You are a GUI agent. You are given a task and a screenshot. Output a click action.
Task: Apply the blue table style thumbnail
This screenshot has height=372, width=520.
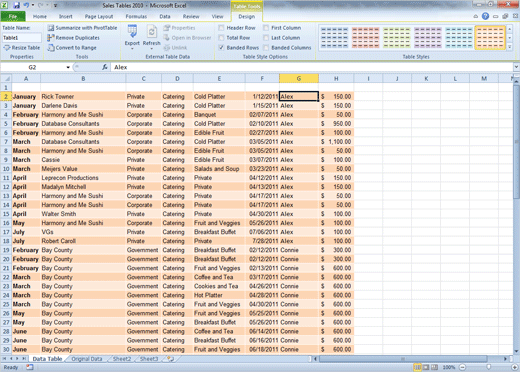tap(334, 38)
